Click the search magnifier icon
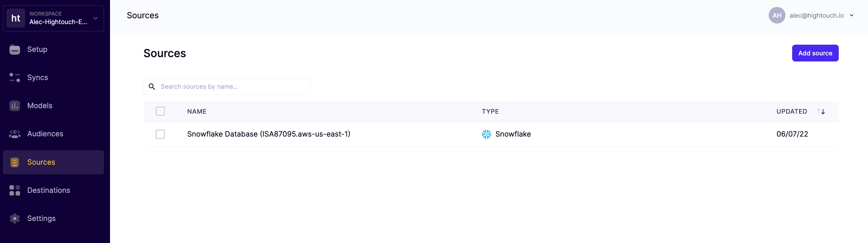 pos(152,87)
